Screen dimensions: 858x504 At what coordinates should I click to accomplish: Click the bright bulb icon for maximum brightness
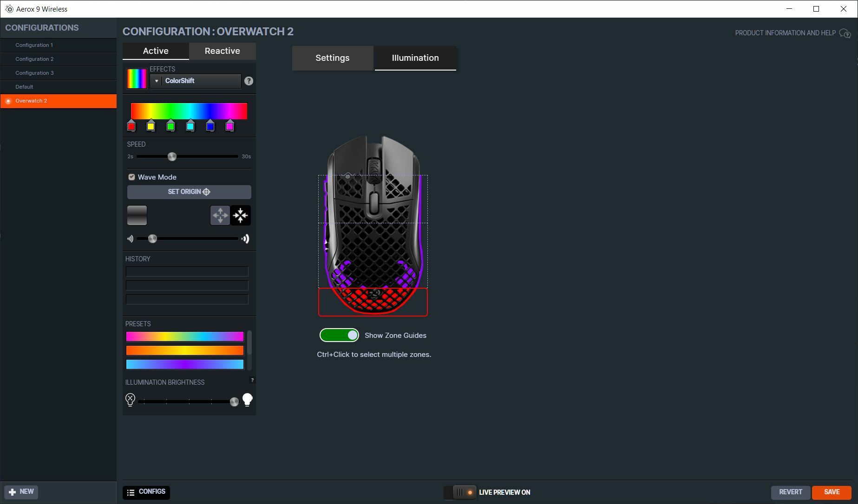[247, 399]
